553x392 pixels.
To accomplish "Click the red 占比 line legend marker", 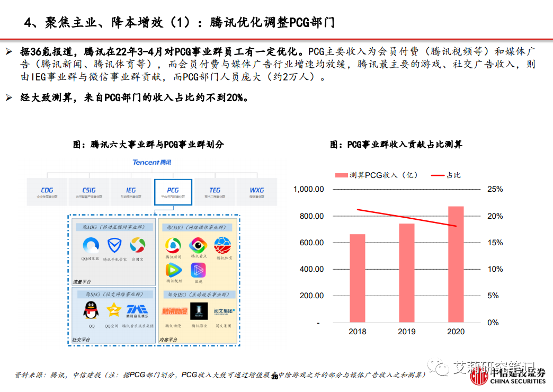I will [438, 175].
